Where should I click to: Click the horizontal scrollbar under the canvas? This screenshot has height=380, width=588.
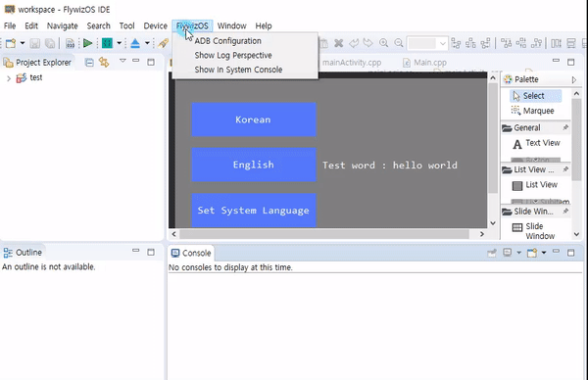[324, 234]
